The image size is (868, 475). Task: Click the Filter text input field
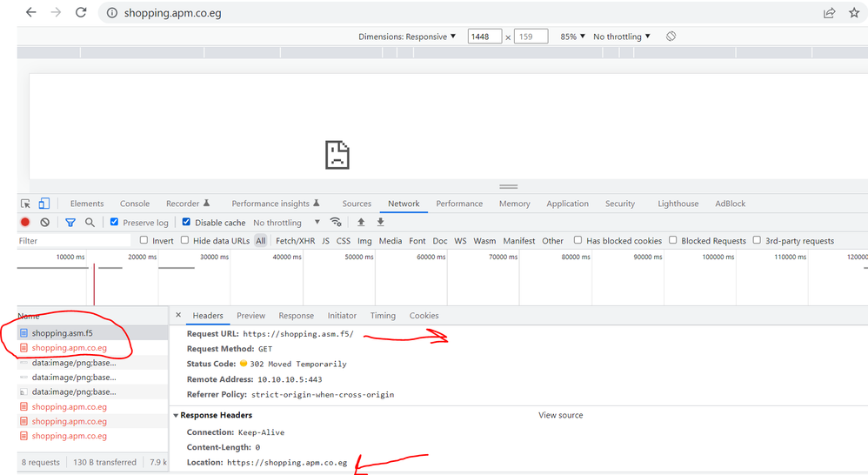tap(74, 241)
